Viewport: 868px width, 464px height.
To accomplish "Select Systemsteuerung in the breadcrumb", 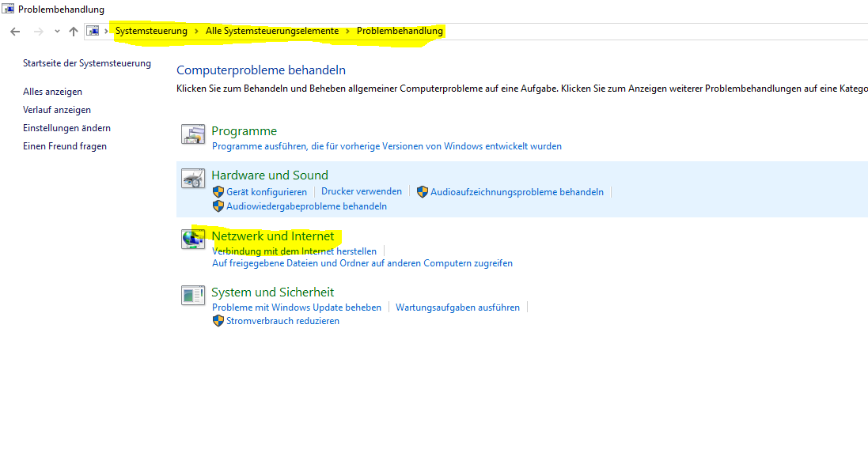I will pos(151,31).
